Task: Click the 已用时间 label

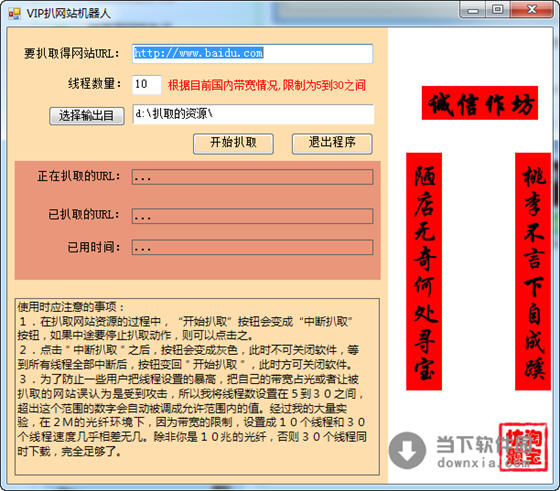Action: click(x=94, y=247)
